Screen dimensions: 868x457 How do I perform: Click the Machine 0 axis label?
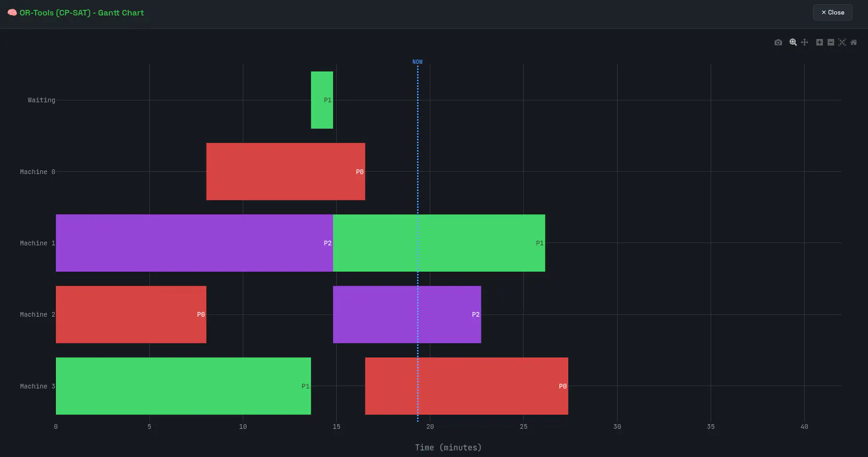[38, 172]
